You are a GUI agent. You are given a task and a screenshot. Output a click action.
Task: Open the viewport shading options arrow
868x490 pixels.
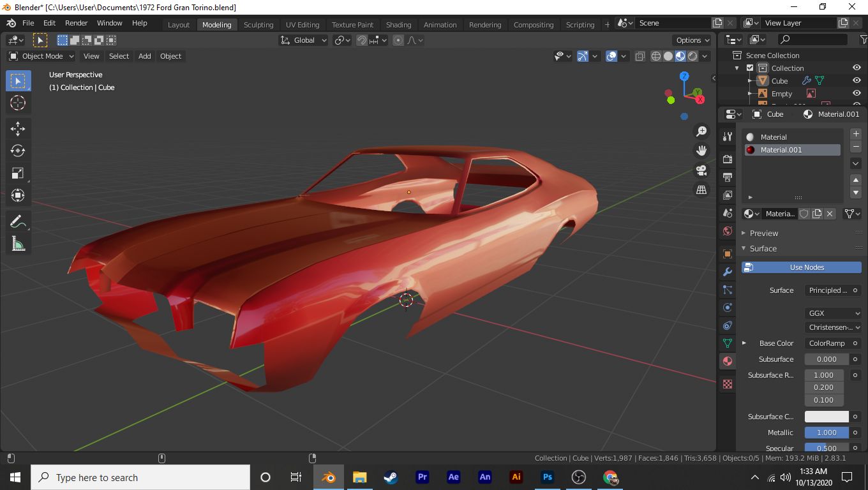coord(705,56)
